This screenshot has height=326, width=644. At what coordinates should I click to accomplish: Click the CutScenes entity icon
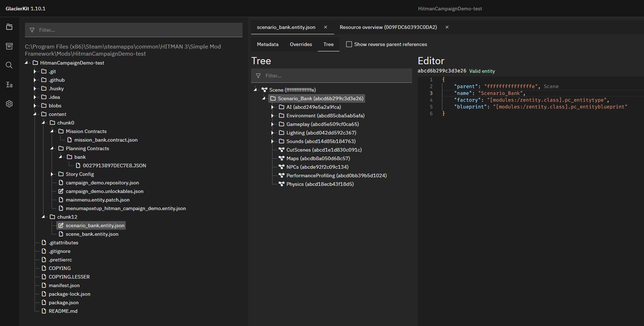pyautogui.click(x=281, y=150)
